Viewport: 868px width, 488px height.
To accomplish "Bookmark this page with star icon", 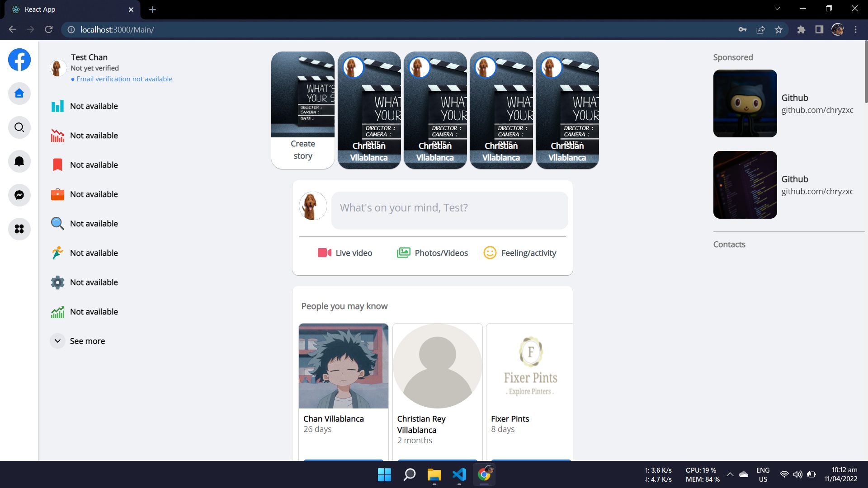I will point(778,29).
